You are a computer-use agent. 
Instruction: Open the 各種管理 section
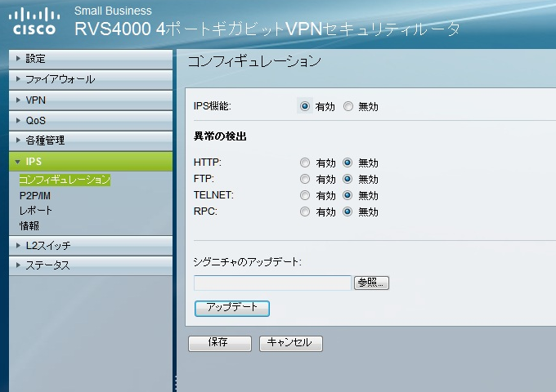click(91, 140)
